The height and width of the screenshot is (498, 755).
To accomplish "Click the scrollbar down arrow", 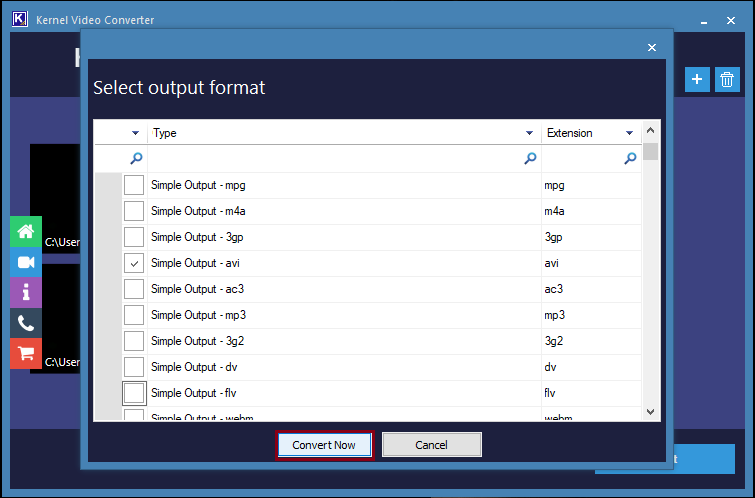I will 651,412.
